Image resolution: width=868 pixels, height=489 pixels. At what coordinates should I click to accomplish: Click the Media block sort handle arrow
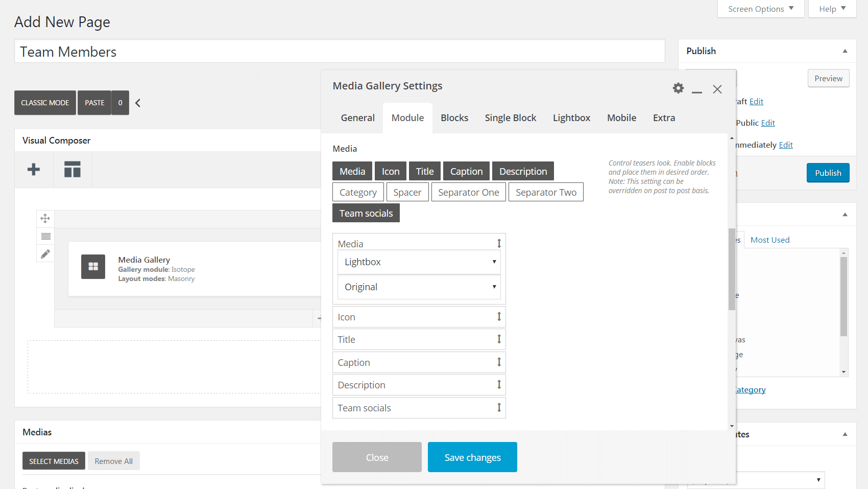tap(499, 243)
